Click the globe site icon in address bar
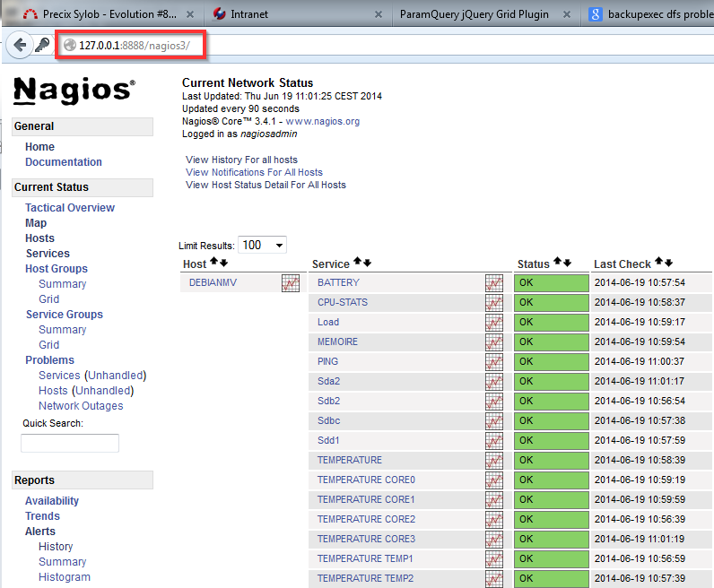Viewport: 714px width, 588px height. tap(70, 45)
